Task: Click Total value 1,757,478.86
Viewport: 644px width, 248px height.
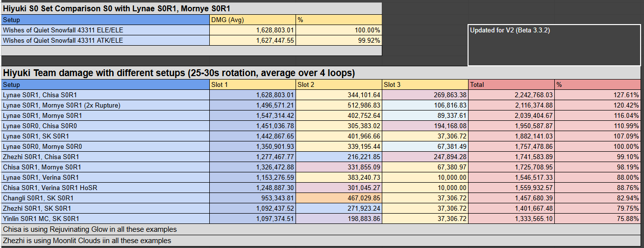Action: pos(511,146)
